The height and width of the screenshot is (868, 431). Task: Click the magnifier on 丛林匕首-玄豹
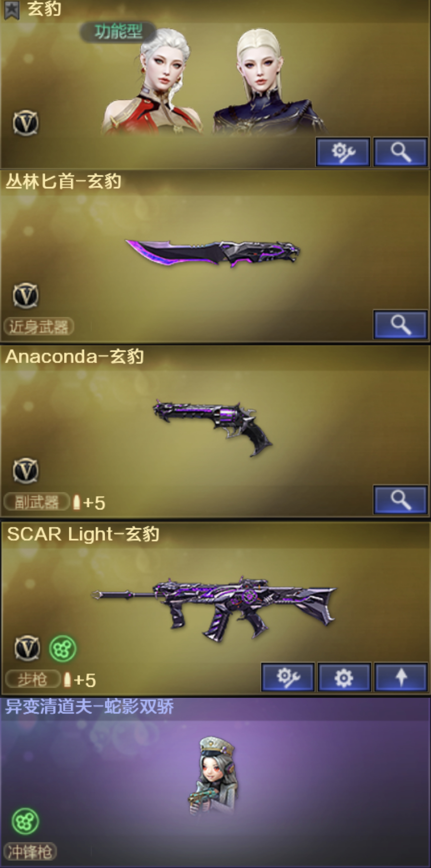click(x=400, y=325)
